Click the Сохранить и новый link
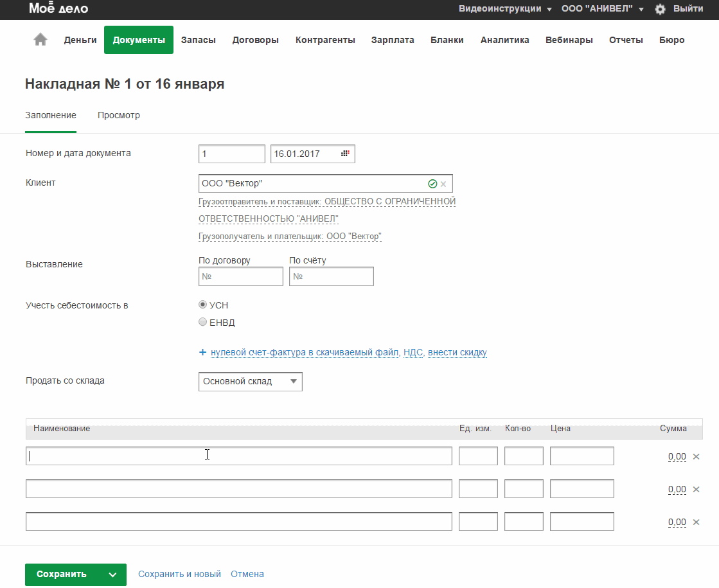The width and height of the screenshot is (719, 588). (179, 575)
